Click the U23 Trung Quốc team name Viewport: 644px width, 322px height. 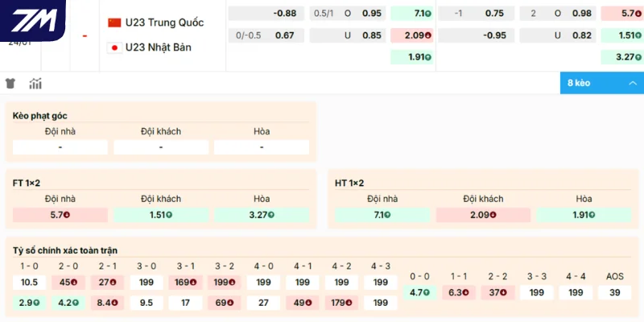coord(164,22)
